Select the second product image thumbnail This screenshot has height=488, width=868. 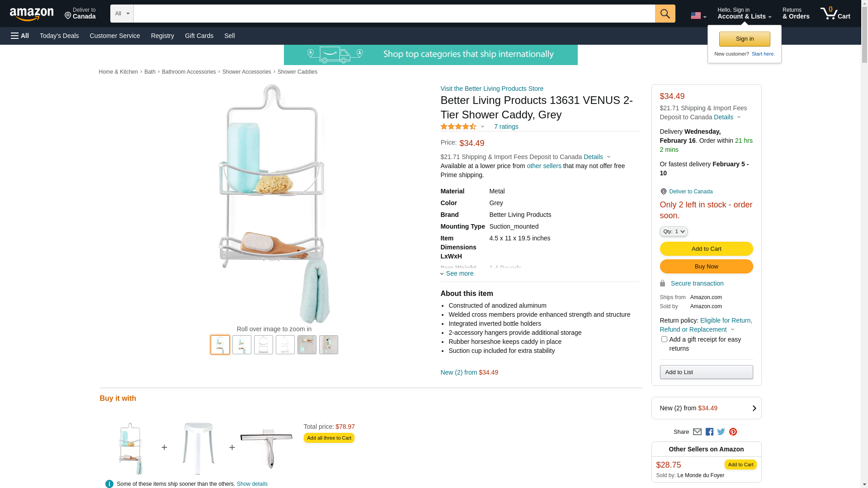click(x=242, y=345)
